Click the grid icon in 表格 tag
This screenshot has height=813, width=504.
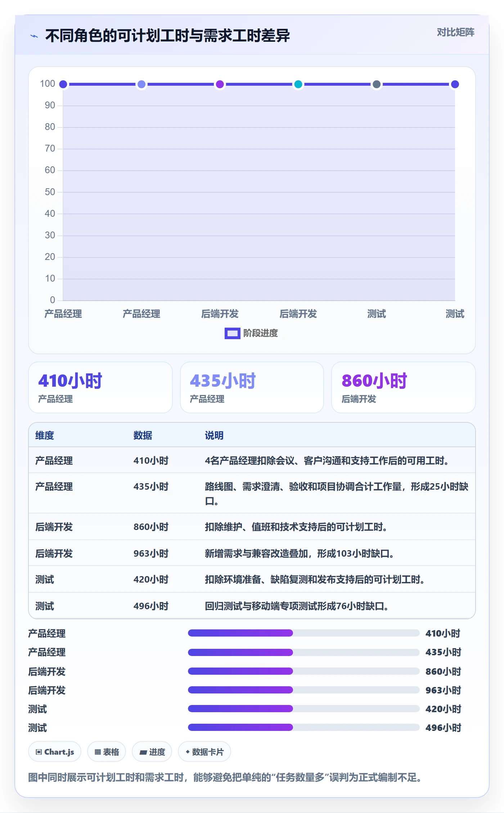tap(98, 752)
